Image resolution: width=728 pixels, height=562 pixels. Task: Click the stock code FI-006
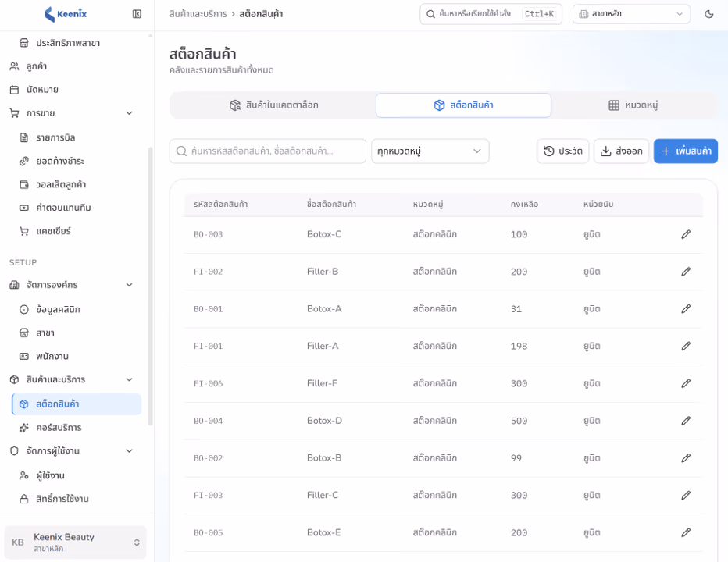(x=208, y=383)
